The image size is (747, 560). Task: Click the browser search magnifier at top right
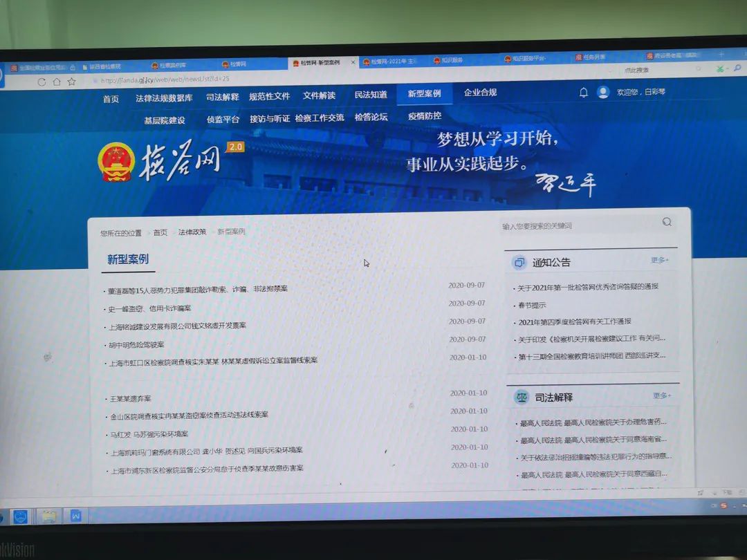(x=737, y=68)
